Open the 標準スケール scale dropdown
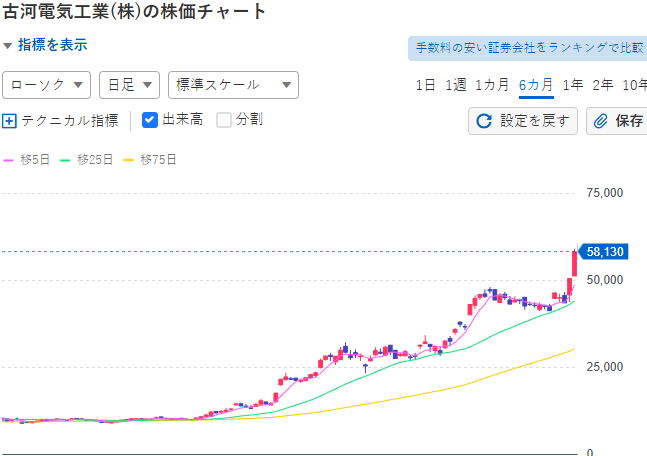 (x=233, y=85)
